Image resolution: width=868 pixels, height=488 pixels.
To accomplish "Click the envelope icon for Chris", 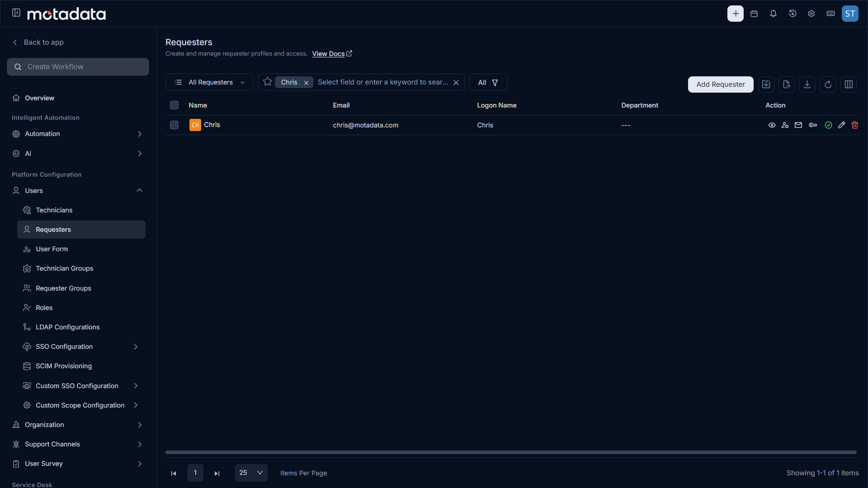I will [x=798, y=125].
